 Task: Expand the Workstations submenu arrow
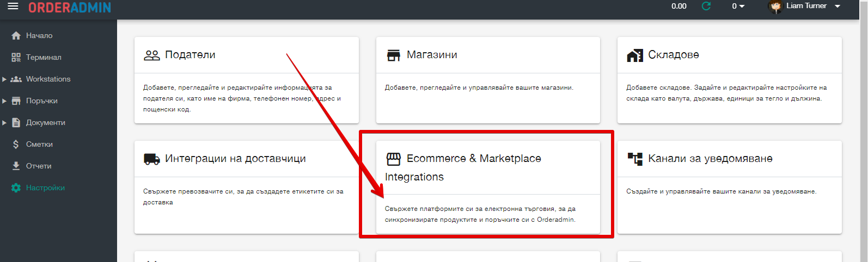pyautogui.click(x=4, y=79)
